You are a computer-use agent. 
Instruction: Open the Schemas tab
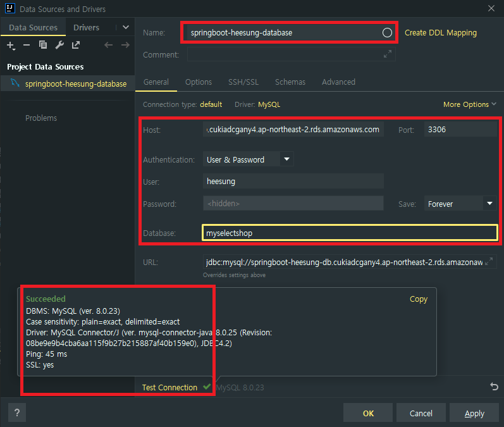pyautogui.click(x=290, y=82)
